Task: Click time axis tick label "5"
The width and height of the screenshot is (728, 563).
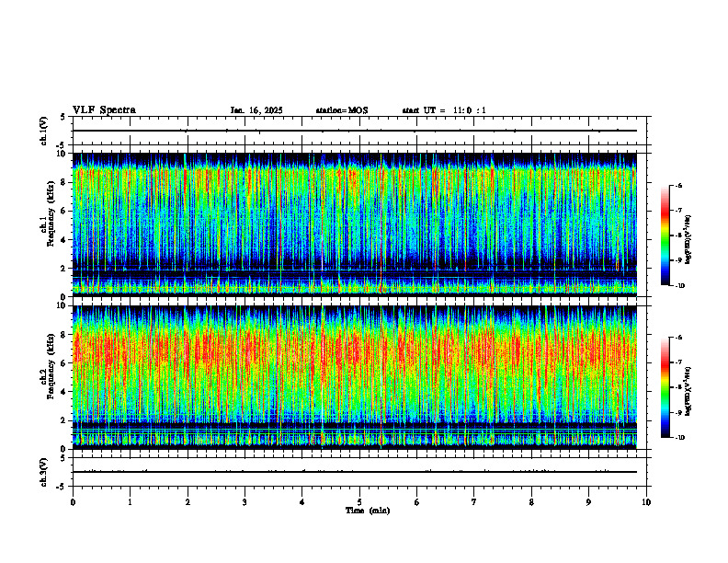Action: point(359,502)
